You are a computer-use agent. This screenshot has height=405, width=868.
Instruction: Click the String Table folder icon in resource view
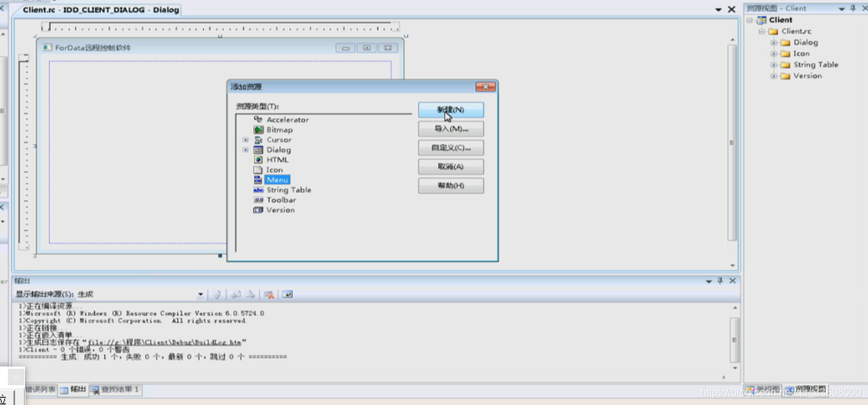pyautogui.click(x=785, y=65)
